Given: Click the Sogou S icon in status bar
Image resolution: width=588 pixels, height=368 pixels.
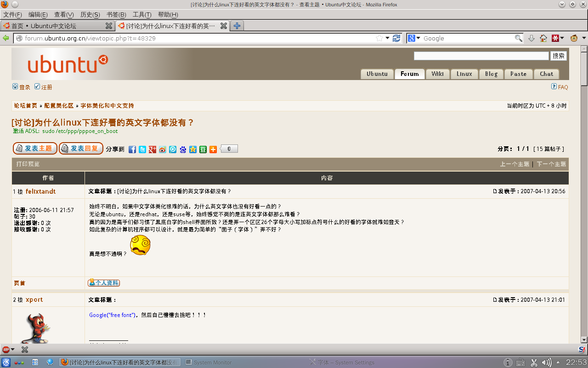Looking at the screenshot, I should 582,350.
